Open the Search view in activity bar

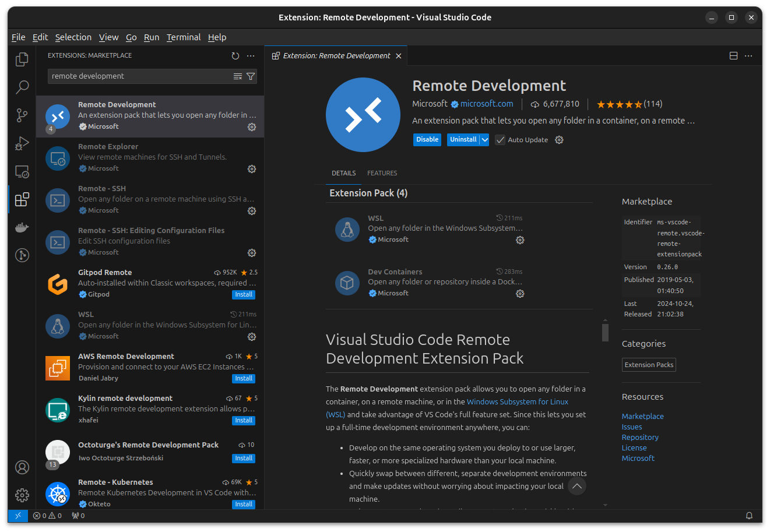point(22,87)
